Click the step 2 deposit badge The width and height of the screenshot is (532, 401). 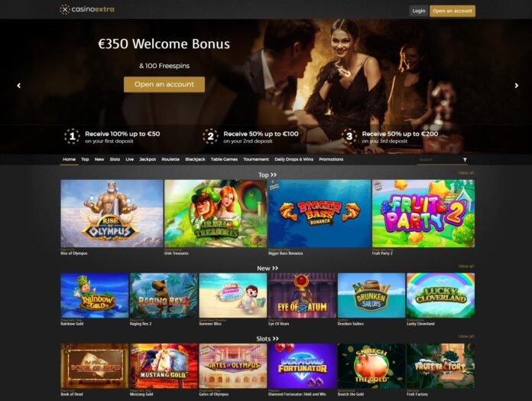(210, 136)
